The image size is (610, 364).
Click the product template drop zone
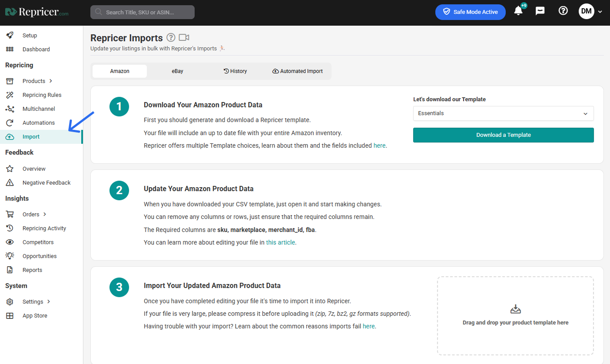(515, 316)
